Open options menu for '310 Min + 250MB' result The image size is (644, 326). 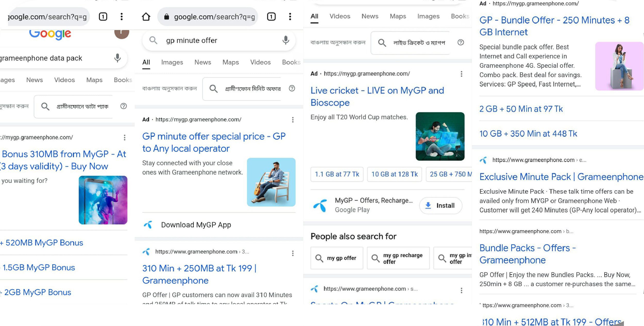(293, 253)
